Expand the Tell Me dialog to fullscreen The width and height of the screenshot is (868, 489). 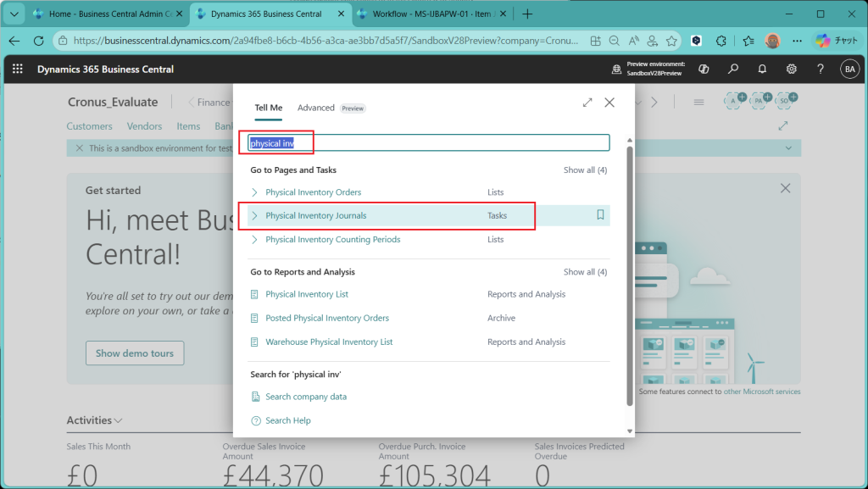click(587, 103)
